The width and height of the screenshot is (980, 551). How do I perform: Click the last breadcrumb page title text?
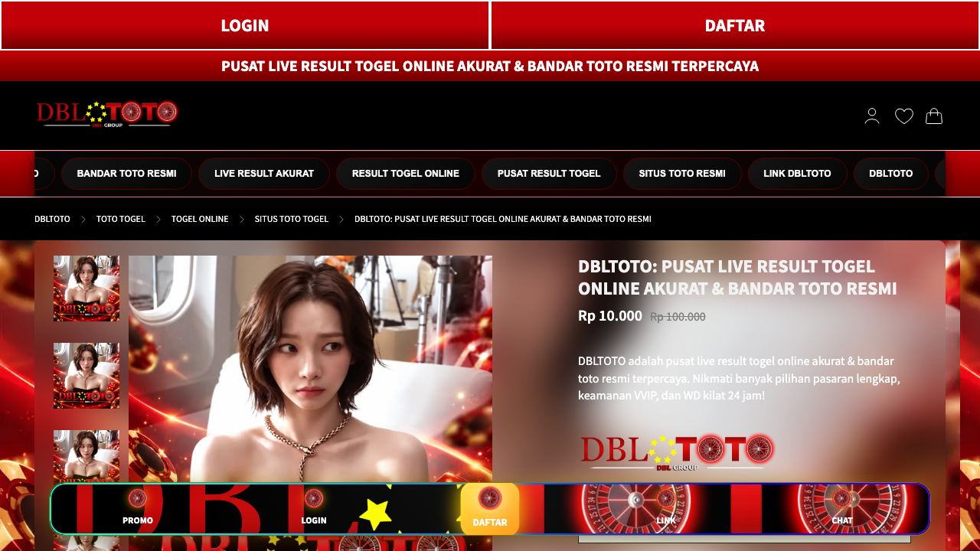(503, 219)
